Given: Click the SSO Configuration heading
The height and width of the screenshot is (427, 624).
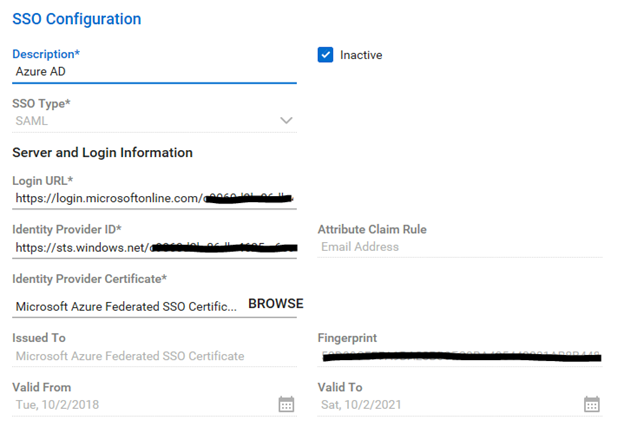Looking at the screenshot, I should tap(77, 19).
